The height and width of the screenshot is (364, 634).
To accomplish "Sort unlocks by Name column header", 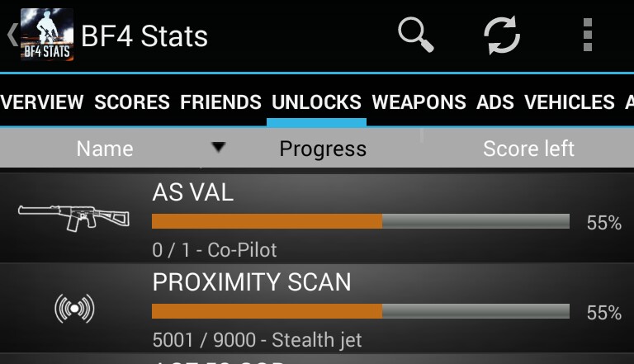I will point(105,149).
